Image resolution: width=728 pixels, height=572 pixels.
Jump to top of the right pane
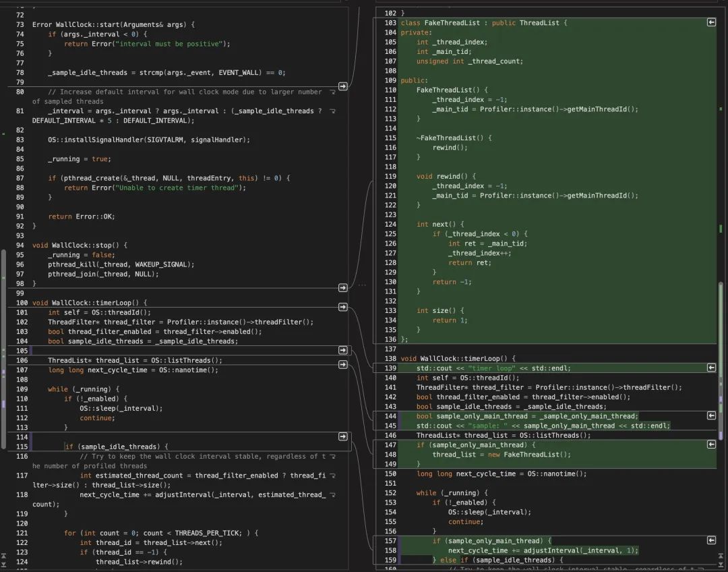(721, 556)
